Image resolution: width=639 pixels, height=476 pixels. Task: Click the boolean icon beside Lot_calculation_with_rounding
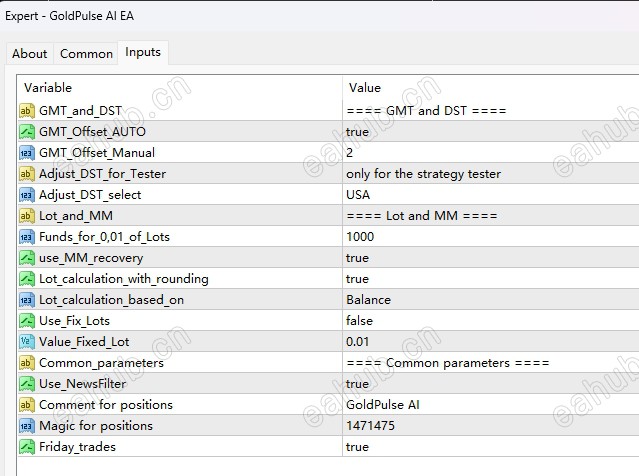coord(26,279)
